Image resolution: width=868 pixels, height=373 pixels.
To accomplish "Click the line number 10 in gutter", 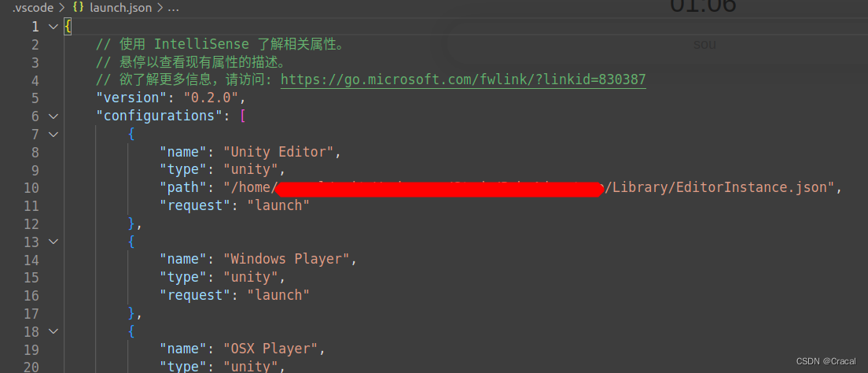I will tap(31, 187).
